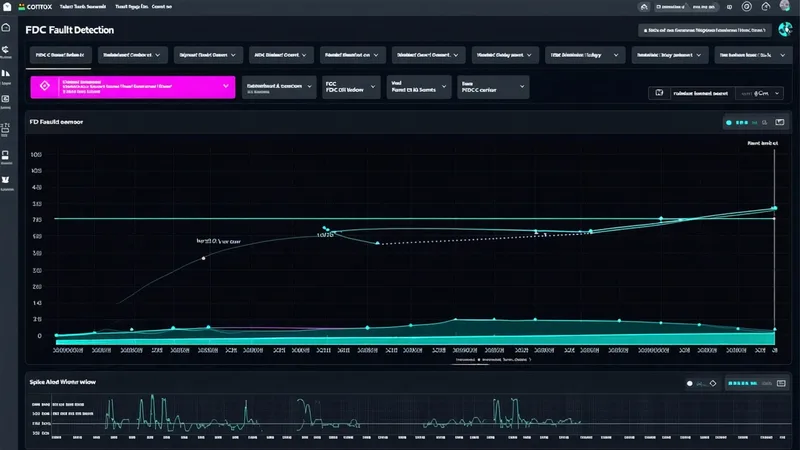Image resolution: width=800 pixels, height=450 pixels.
Task: Click the rounded home icon in the top bar
Action: (644, 7)
